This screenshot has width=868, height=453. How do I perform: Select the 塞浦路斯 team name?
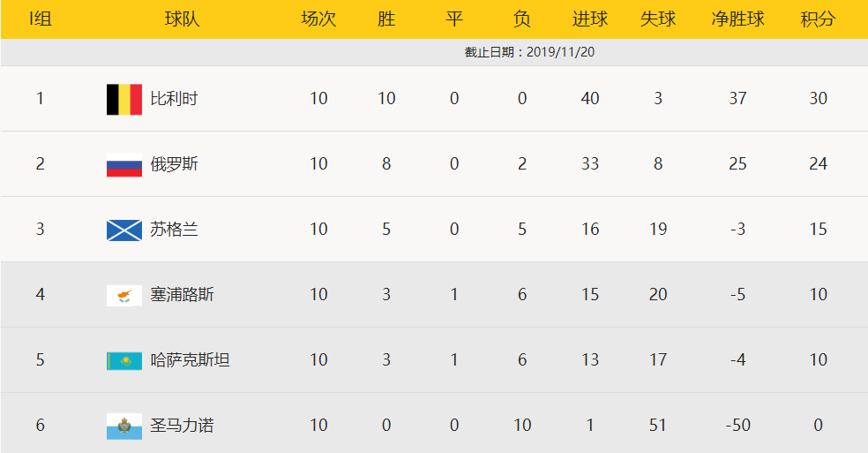tap(182, 294)
